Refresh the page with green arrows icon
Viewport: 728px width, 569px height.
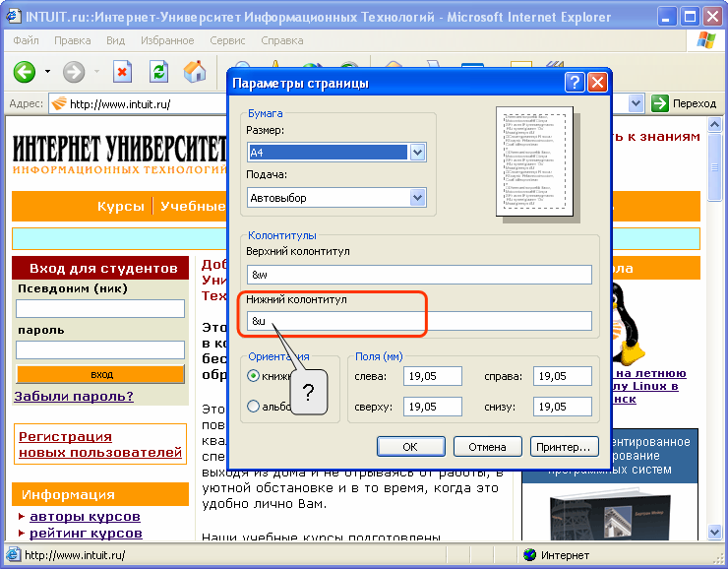coord(158,72)
